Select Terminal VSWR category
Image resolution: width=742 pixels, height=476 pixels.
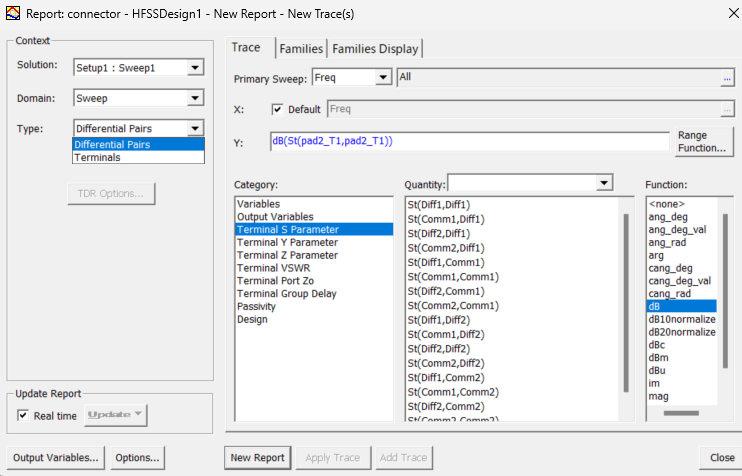click(314, 268)
